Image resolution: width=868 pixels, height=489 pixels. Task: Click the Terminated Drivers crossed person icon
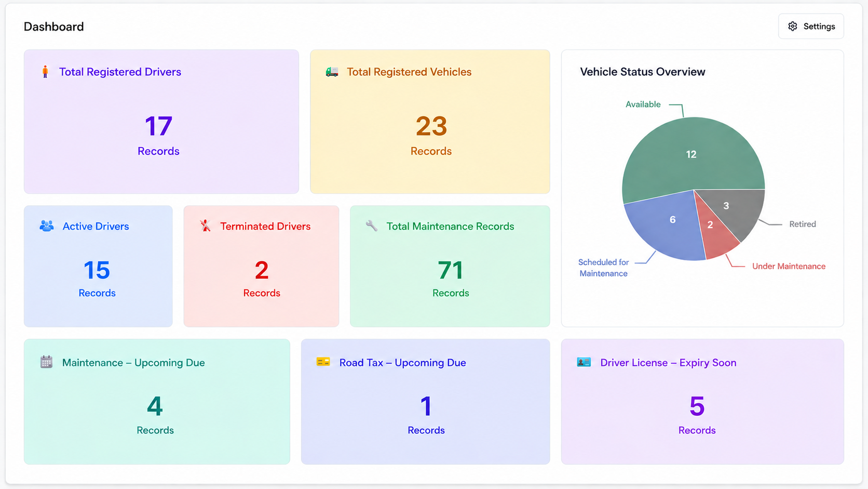(206, 226)
